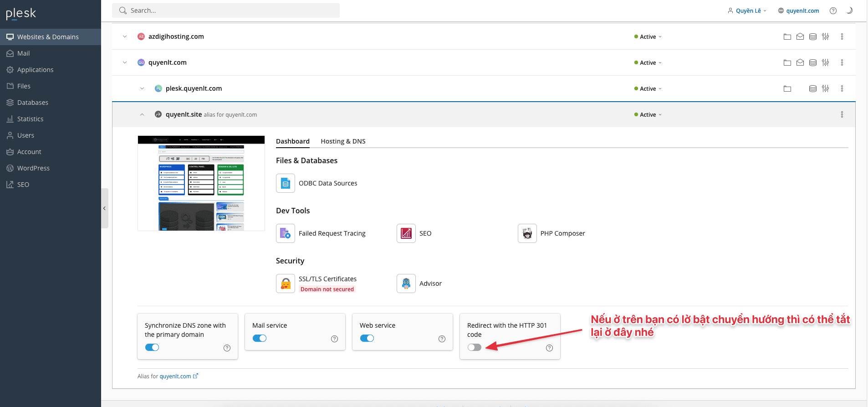Viewport: 868px width, 407px height.
Task: Open the Advisor security icon
Action: tap(406, 283)
